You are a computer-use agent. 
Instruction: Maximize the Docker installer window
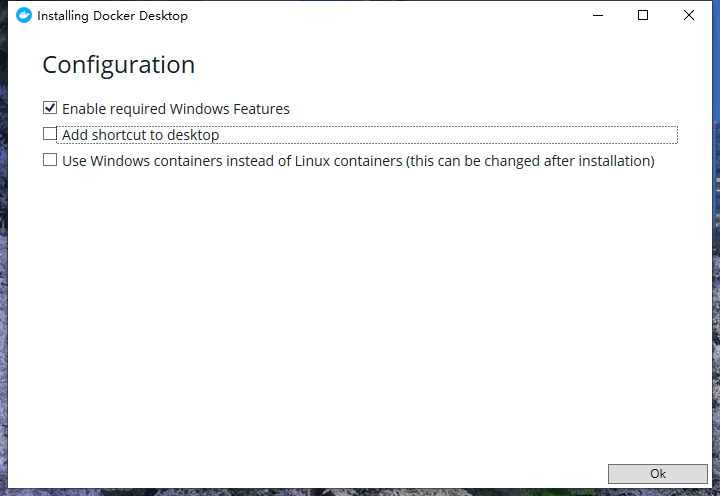643,15
